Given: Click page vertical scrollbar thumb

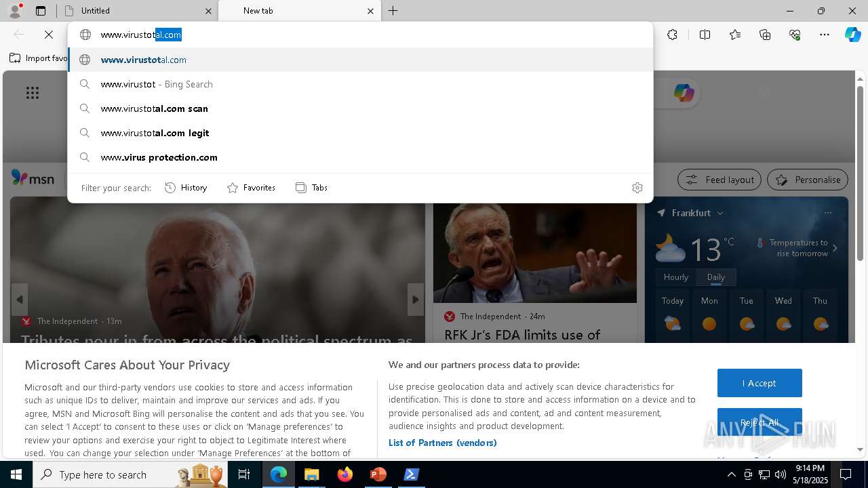Looking at the screenshot, I should 861,172.
